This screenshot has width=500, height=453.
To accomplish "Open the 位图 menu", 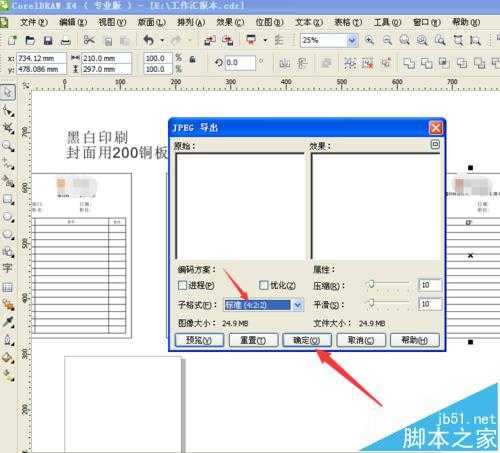I will point(269,22).
